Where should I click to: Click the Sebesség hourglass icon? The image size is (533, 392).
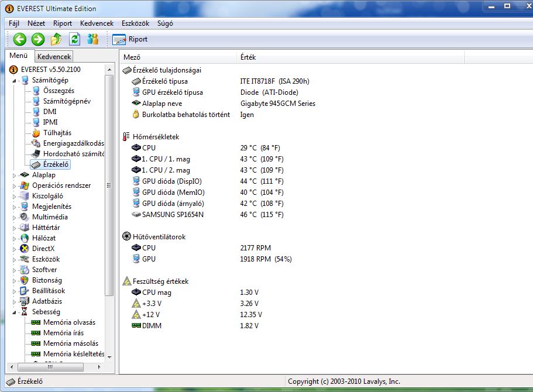point(25,312)
